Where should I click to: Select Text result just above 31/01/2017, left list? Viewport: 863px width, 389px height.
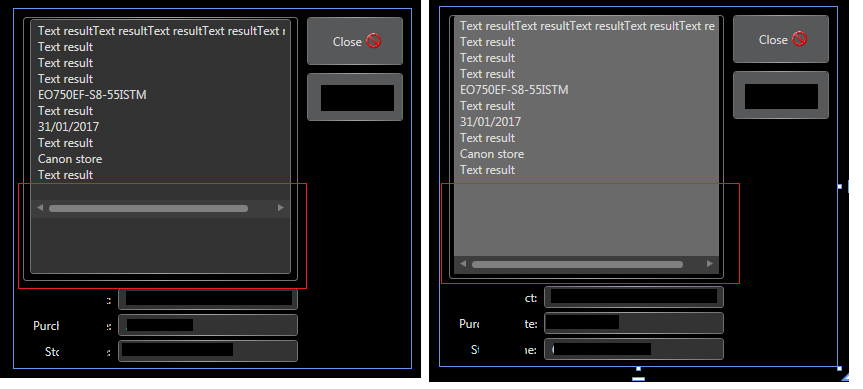65,111
